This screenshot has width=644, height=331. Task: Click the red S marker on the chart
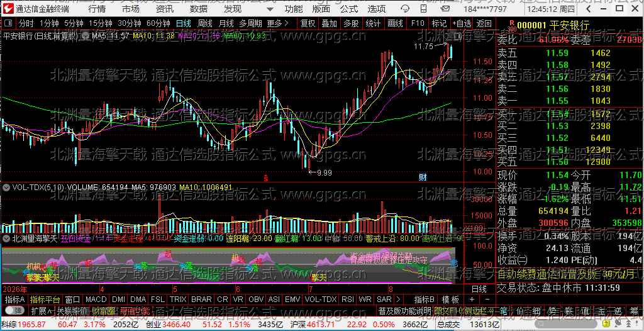266,178
